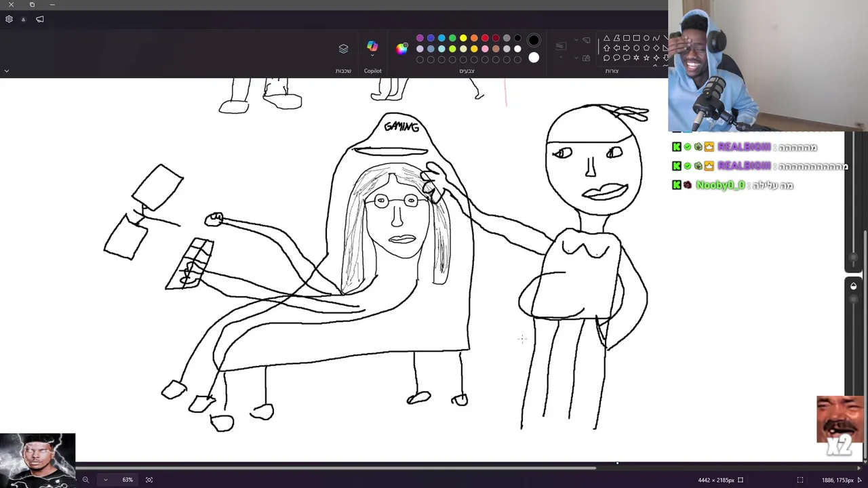Pick the lime green color swatch
Screen dimensions: 868x488
pyautogui.click(x=452, y=49)
